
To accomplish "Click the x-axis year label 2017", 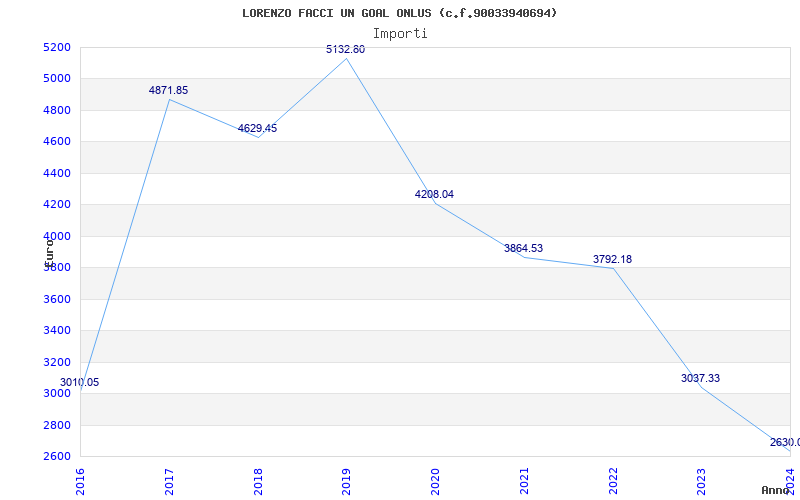I will pyautogui.click(x=169, y=481).
